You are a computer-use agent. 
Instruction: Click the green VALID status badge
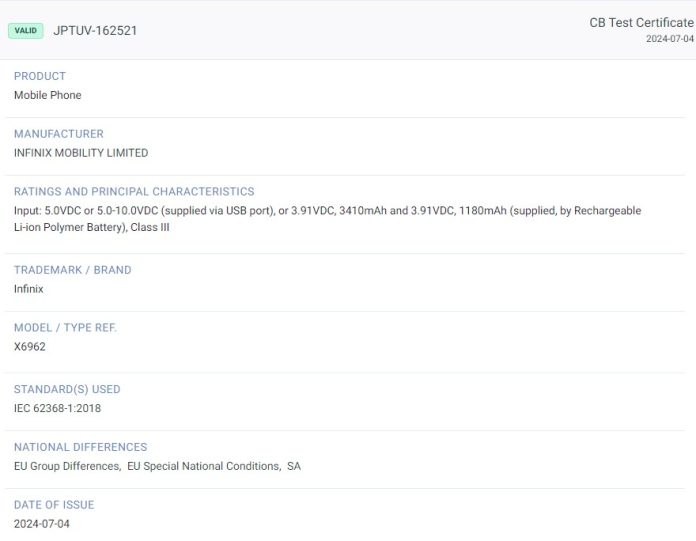(x=26, y=31)
